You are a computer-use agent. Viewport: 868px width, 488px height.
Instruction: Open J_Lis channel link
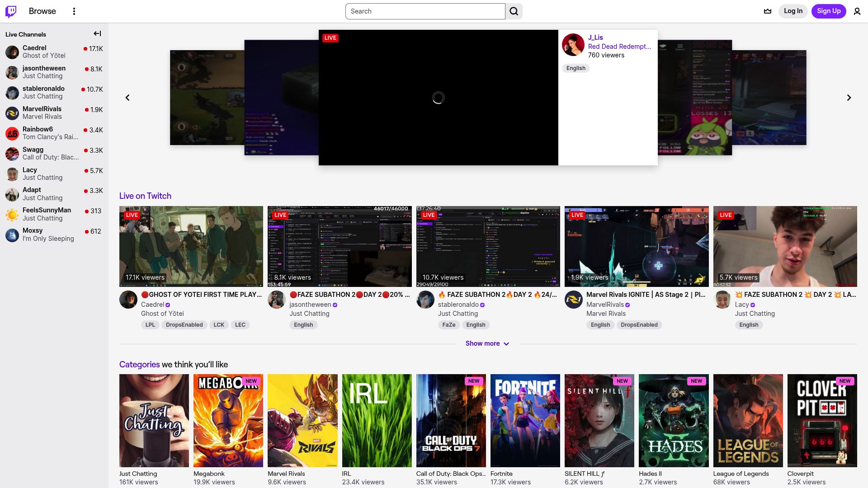tap(595, 38)
